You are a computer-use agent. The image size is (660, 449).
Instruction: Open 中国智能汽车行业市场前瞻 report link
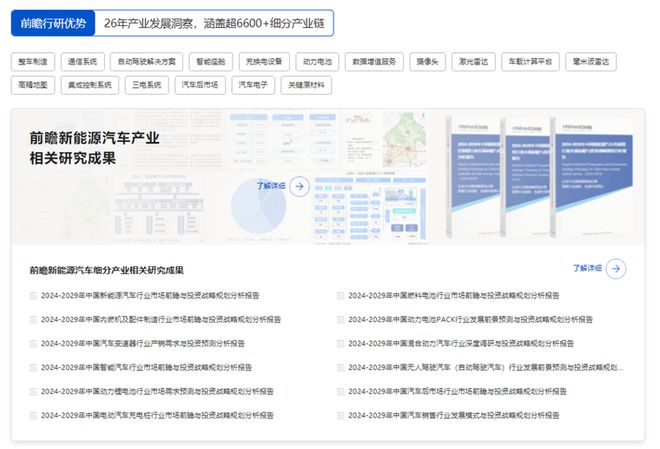pos(146,368)
